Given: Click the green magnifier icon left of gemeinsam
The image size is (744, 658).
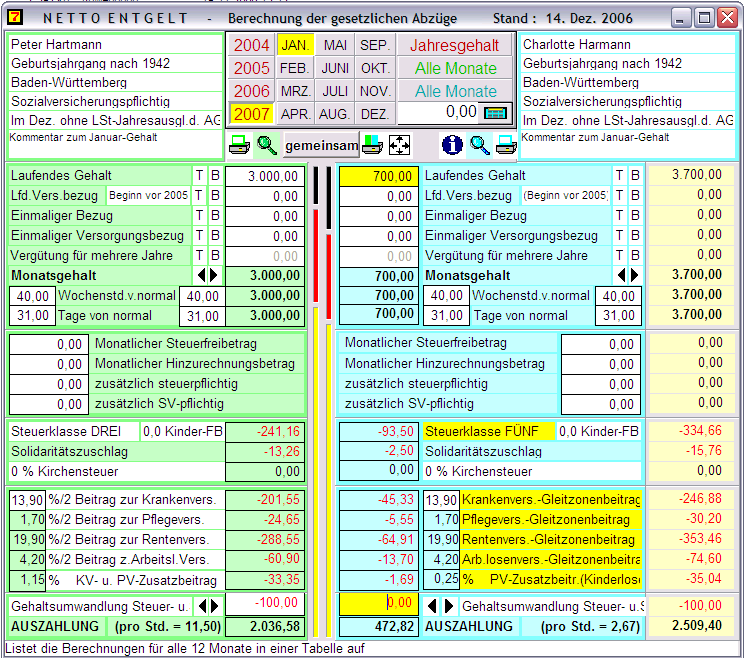Looking at the screenshot, I should (267, 145).
